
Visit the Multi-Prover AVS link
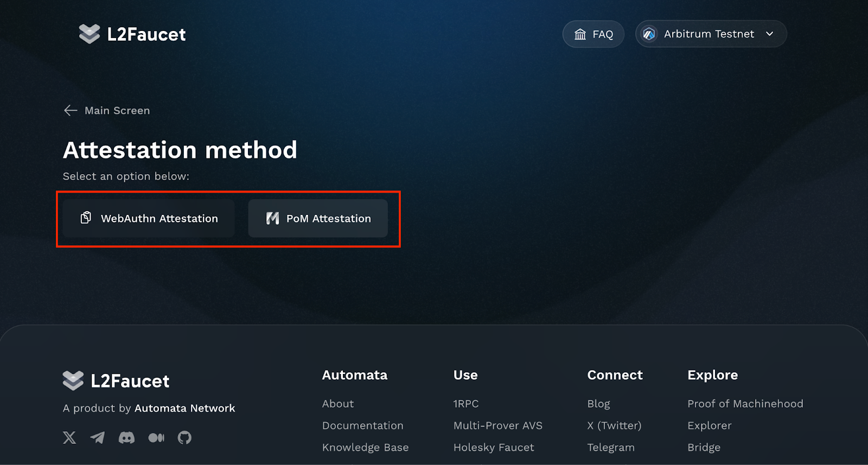coord(497,425)
